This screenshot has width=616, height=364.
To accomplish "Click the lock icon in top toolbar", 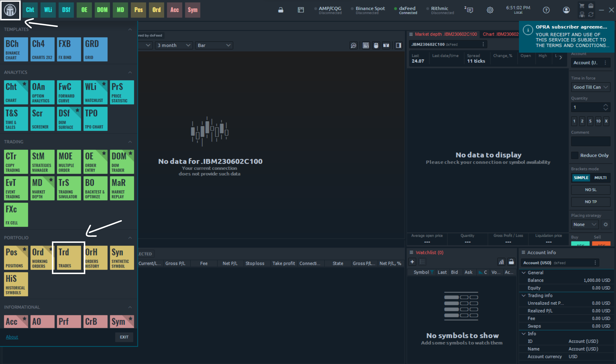I will tap(281, 10).
